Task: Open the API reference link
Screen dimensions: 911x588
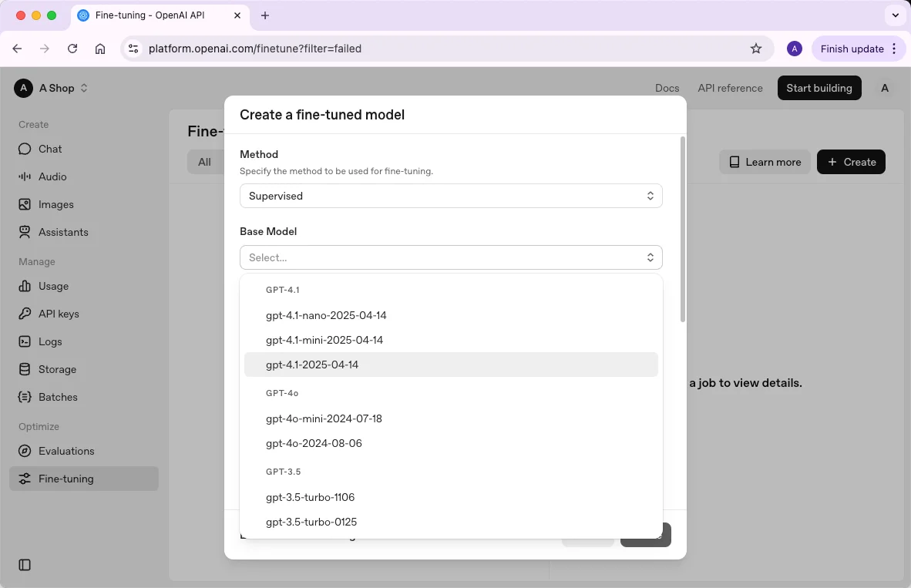Action: tap(730, 88)
